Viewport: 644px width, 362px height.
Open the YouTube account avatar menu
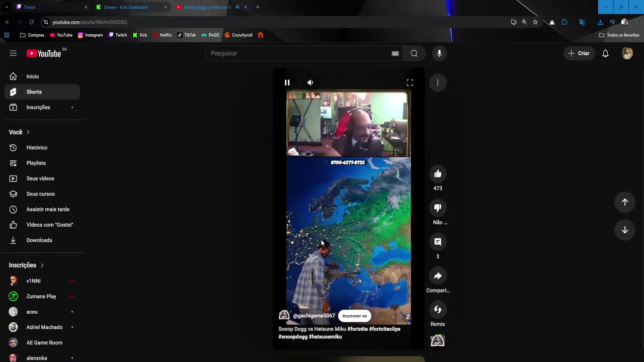627,53
